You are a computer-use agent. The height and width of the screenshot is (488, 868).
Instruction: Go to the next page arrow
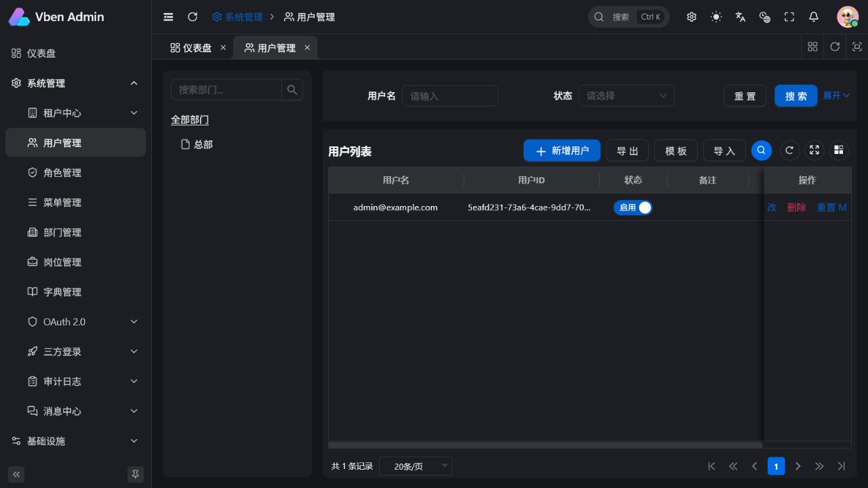point(797,466)
